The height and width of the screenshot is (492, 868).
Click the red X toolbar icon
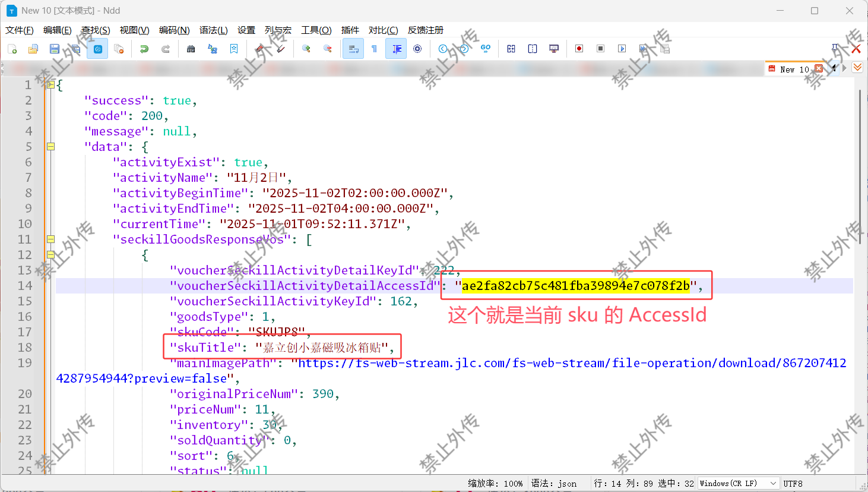(x=856, y=49)
